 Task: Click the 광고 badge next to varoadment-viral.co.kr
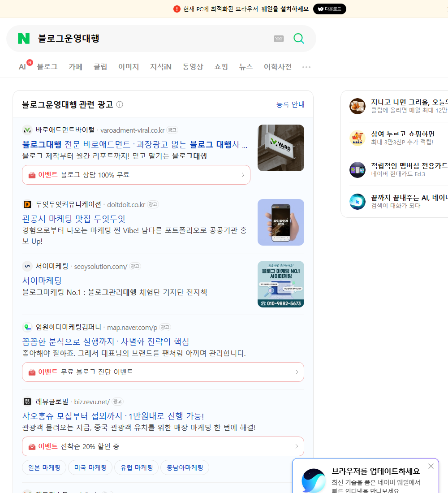pos(172,130)
